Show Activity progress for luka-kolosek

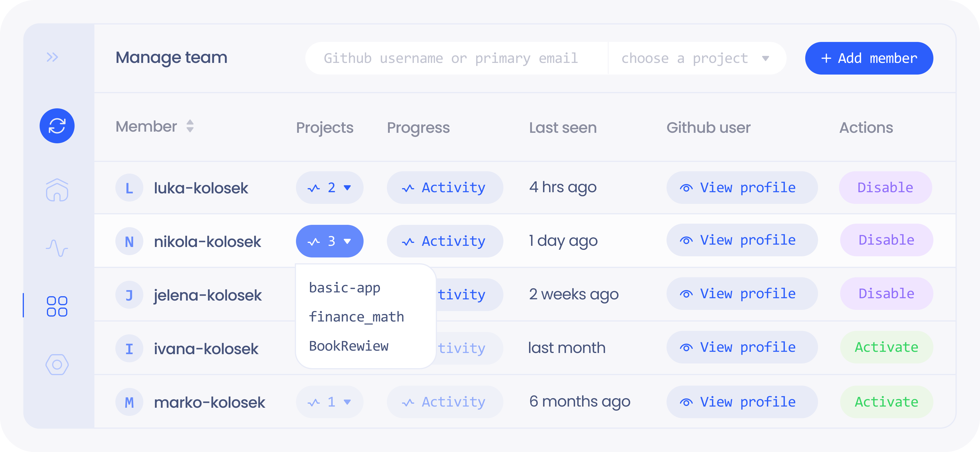pyautogui.click(x=445, y=188)
